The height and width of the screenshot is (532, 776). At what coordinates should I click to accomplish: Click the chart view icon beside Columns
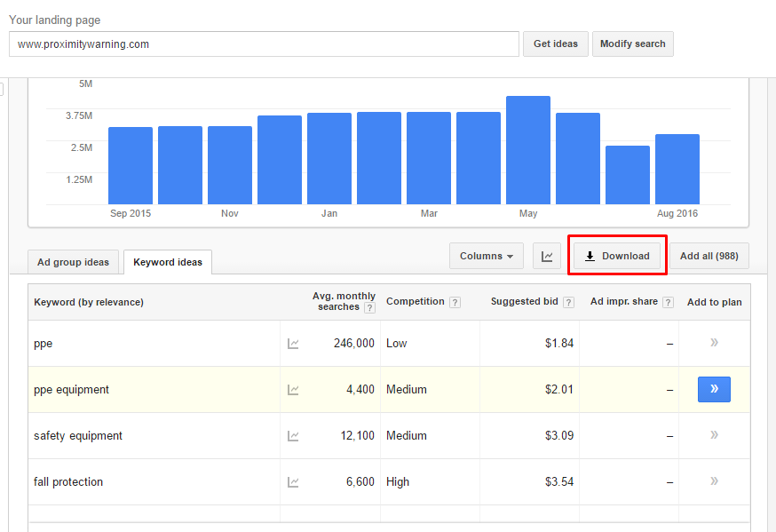[547, 257]
